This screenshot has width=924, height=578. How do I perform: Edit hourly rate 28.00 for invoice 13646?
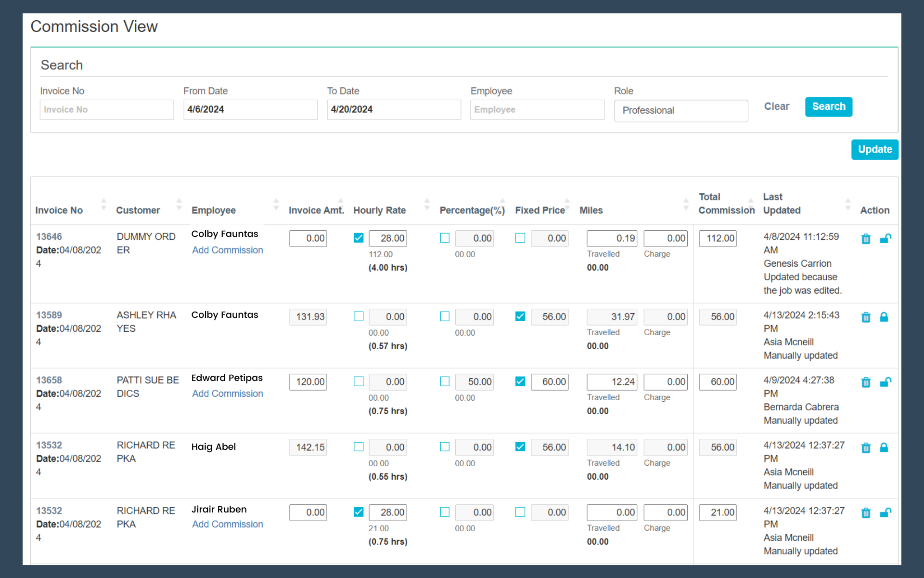388,238
